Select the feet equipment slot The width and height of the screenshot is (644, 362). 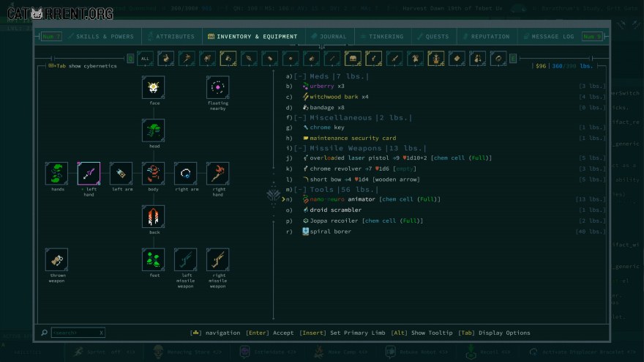[153, 259]
